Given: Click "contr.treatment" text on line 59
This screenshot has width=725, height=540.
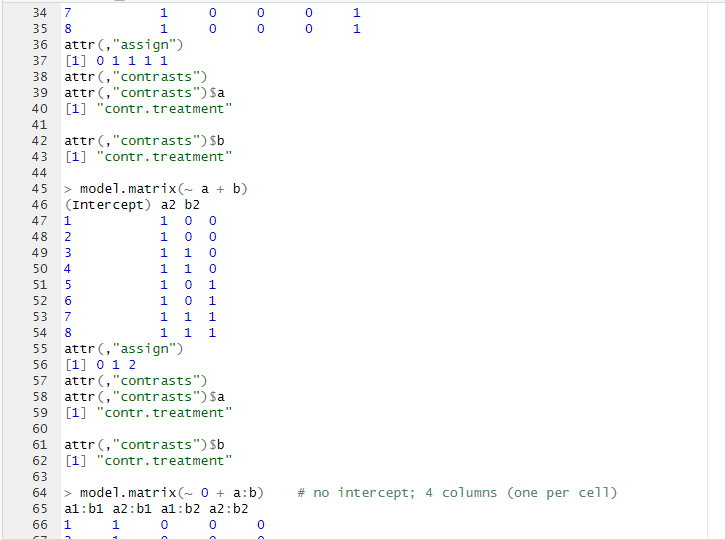Looking at the screenshot, I should 165,412.
